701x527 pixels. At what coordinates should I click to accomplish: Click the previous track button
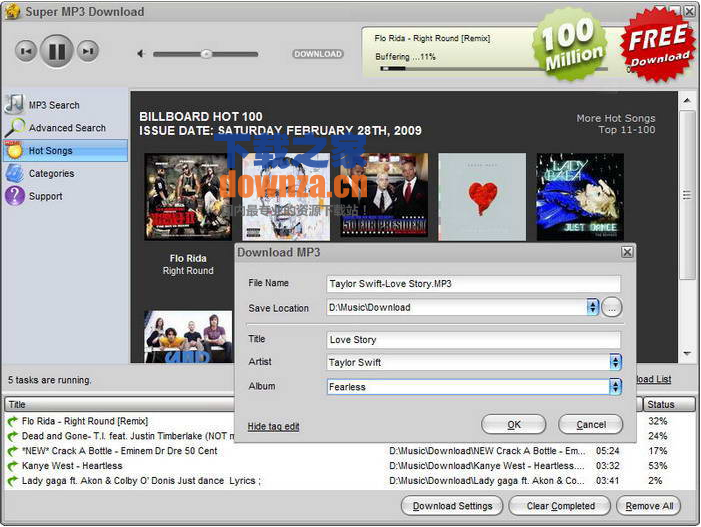pyautogui.click(x=26, y=51)
